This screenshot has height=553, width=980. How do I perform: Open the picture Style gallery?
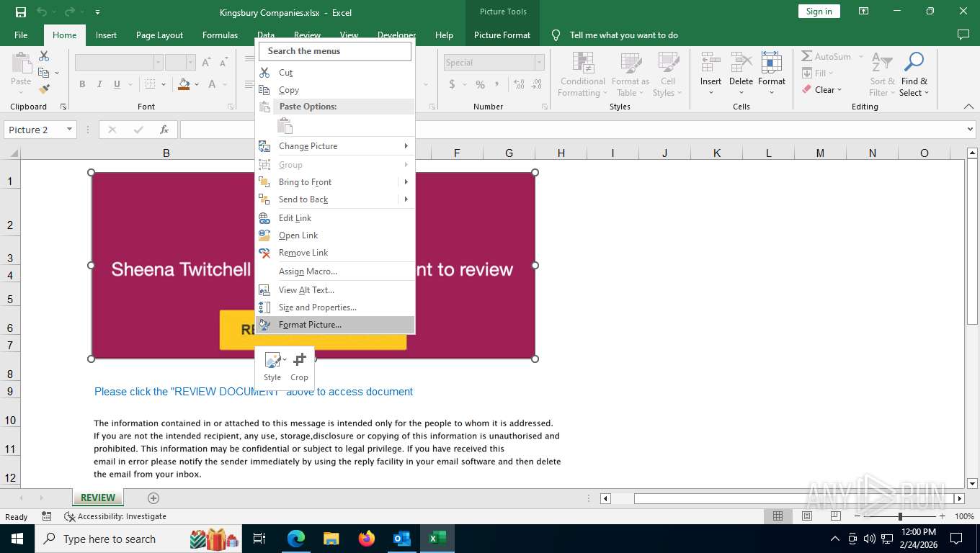pos(274,366)
